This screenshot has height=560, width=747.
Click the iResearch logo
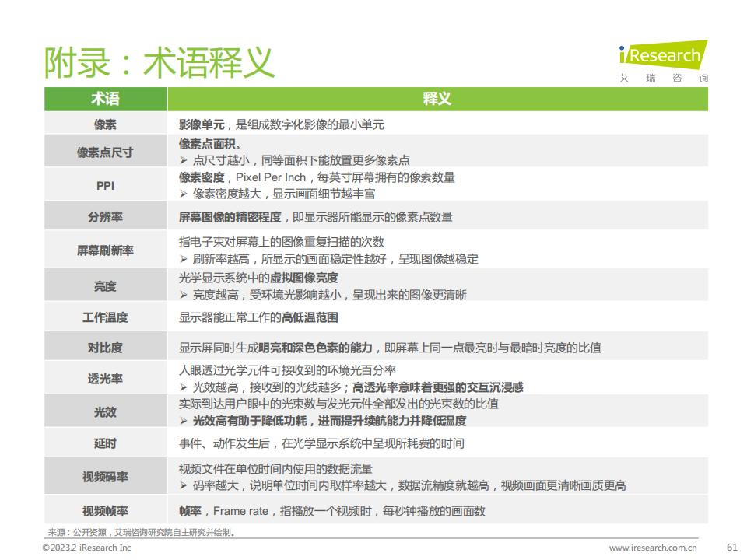pyautogui.click(x=663, y=54)
